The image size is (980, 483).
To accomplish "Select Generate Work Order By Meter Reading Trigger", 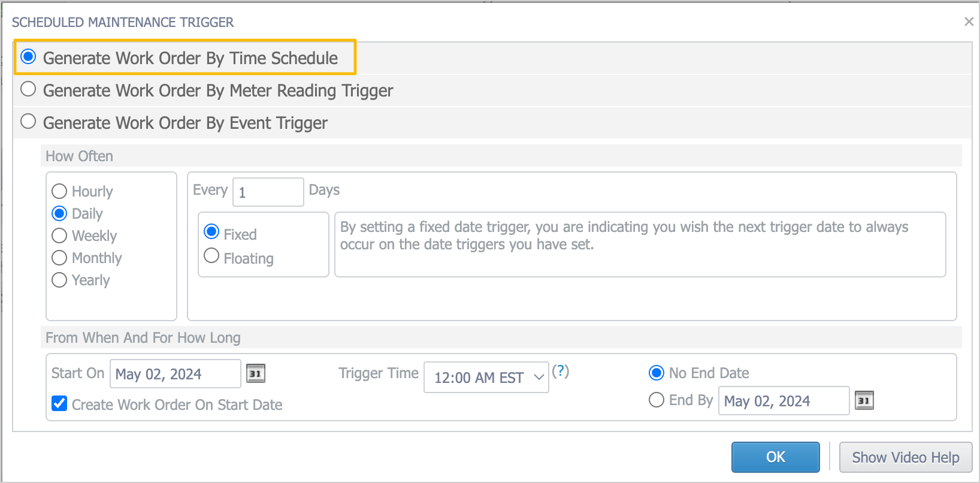I will 28,88.
